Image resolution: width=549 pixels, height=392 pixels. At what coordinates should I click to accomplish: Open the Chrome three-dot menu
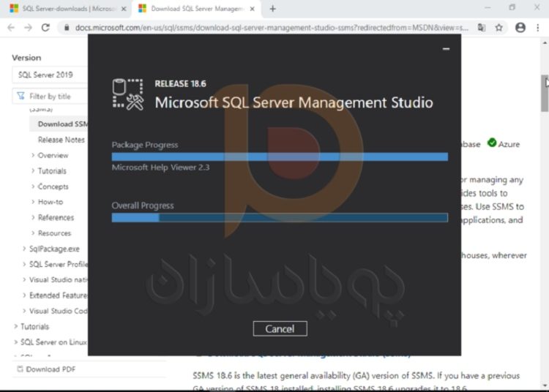[x=539, y=27]
